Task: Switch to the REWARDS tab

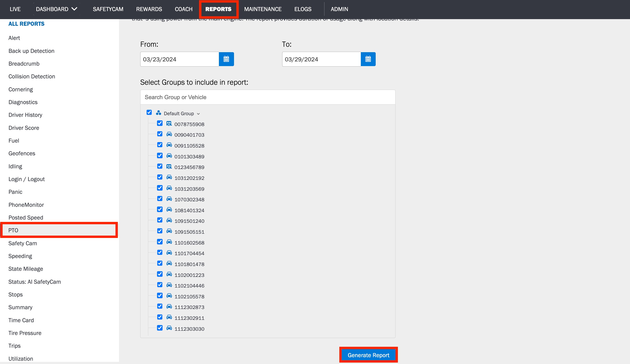Action: 149,9
